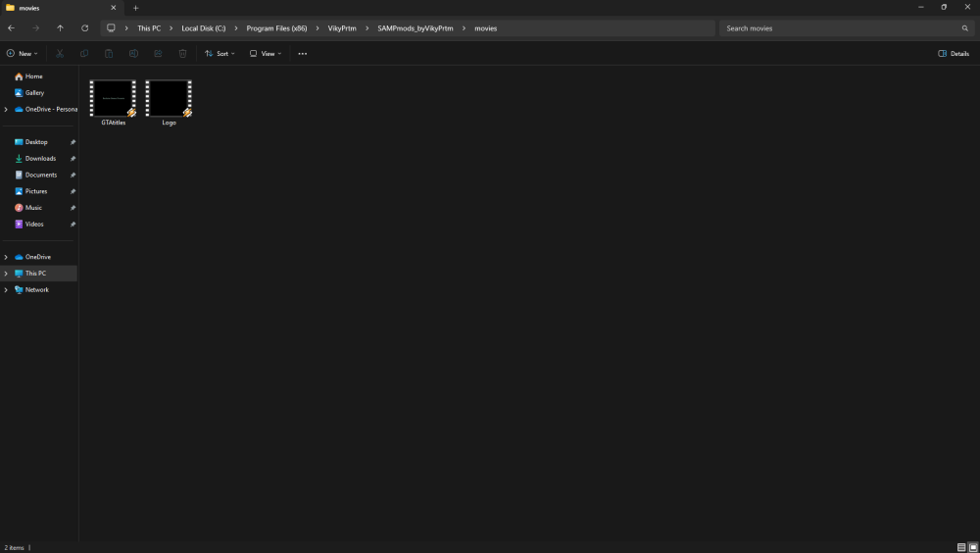Expand the OneDrive tree node

(x=6, y=257)
